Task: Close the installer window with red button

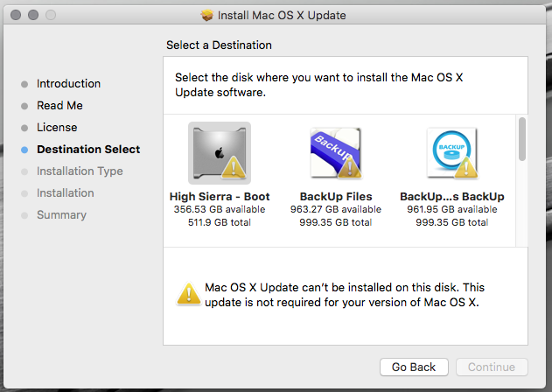Action: tap(16, 15)
